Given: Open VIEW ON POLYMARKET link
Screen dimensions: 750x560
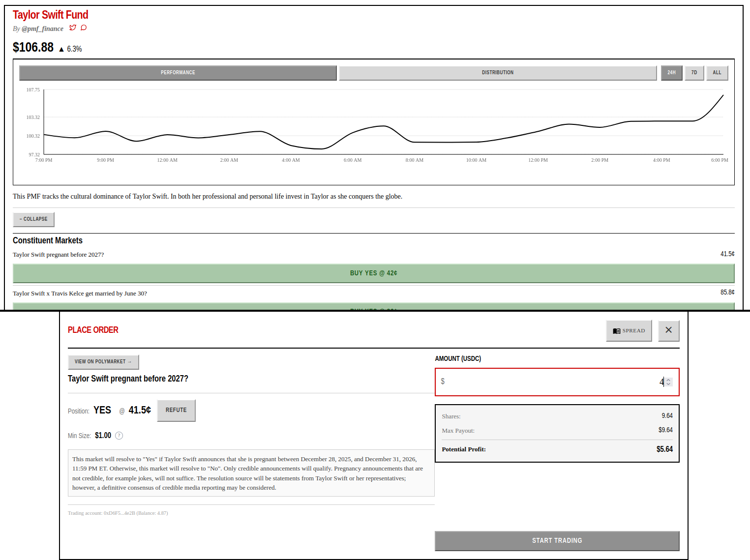Looking at the screenshot, I should (x=103, y=361).
